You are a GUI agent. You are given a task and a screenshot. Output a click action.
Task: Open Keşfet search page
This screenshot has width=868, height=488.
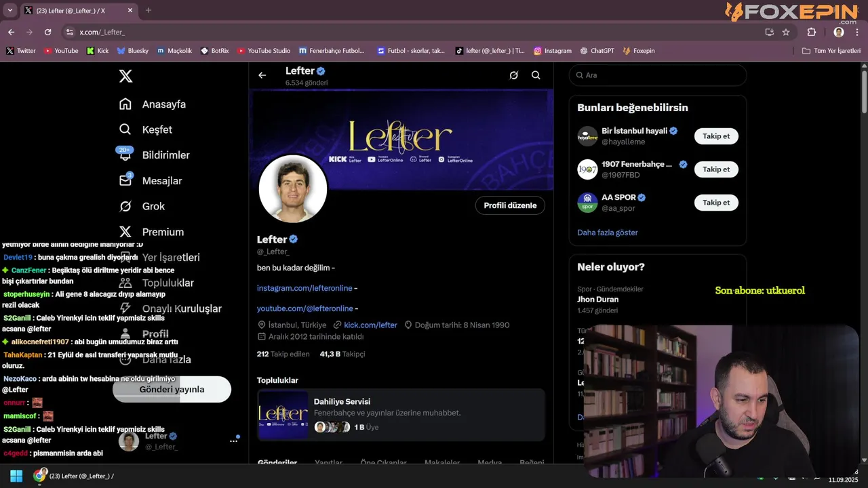point(146,129)
